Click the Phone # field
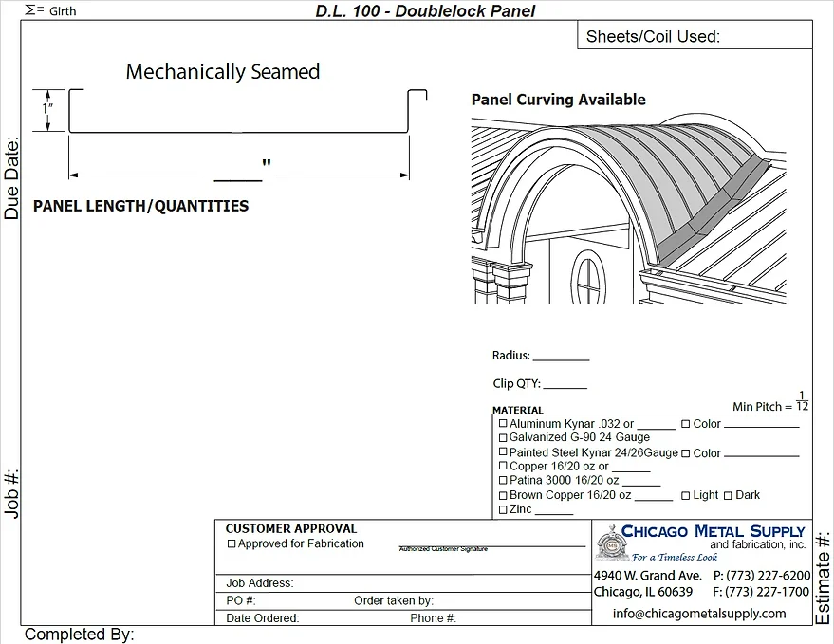The height and width of the screenshot is (644, 834). click(499, 618)
